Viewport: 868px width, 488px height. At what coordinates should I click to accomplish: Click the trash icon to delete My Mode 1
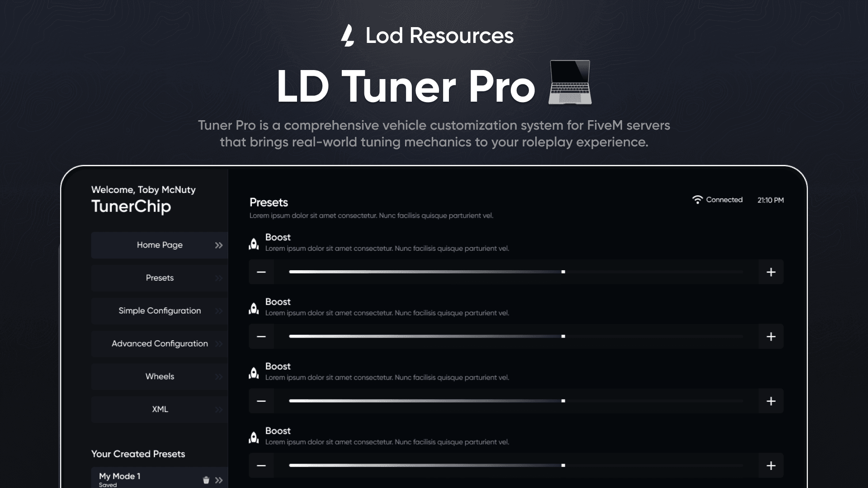[206, 480]
